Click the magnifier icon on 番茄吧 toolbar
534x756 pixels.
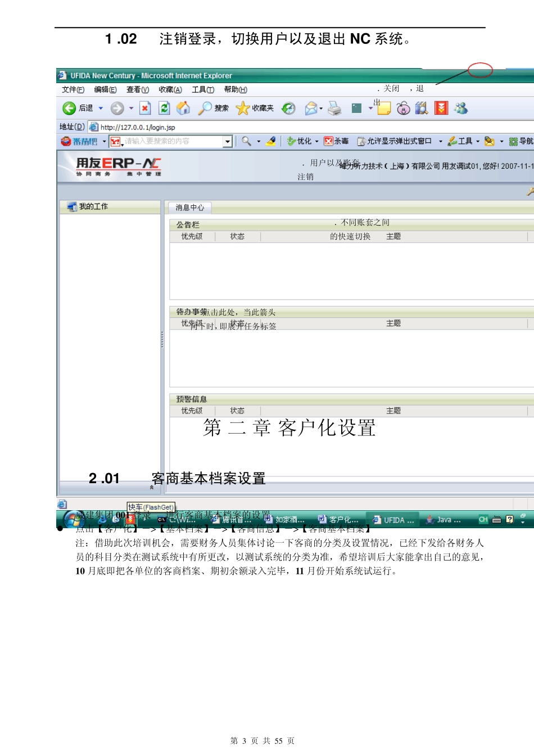point(246,141)
